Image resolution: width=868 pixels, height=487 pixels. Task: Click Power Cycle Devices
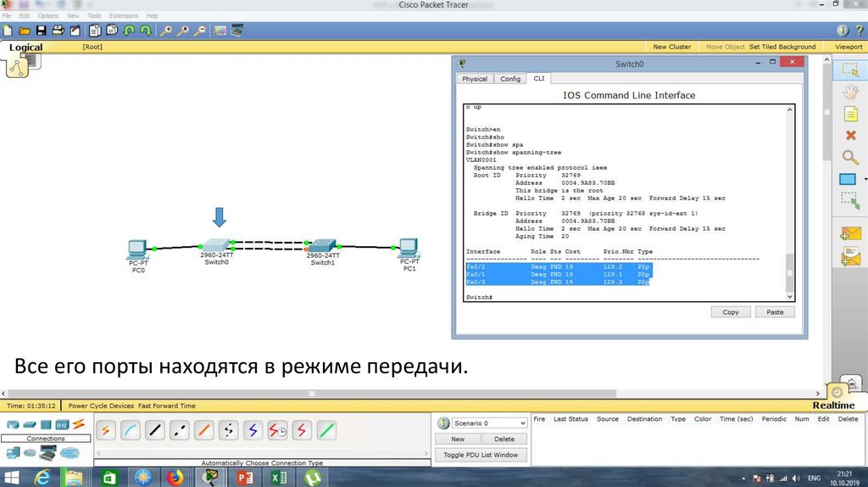[x=101, y=406]
